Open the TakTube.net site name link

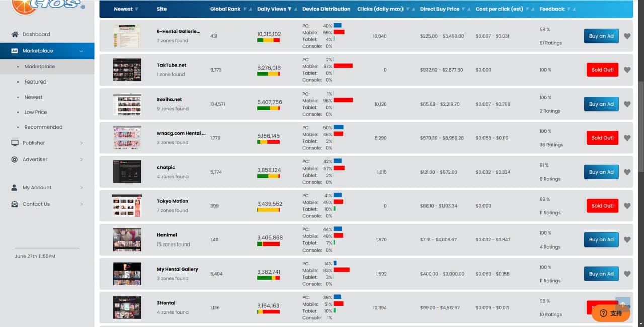172,65
